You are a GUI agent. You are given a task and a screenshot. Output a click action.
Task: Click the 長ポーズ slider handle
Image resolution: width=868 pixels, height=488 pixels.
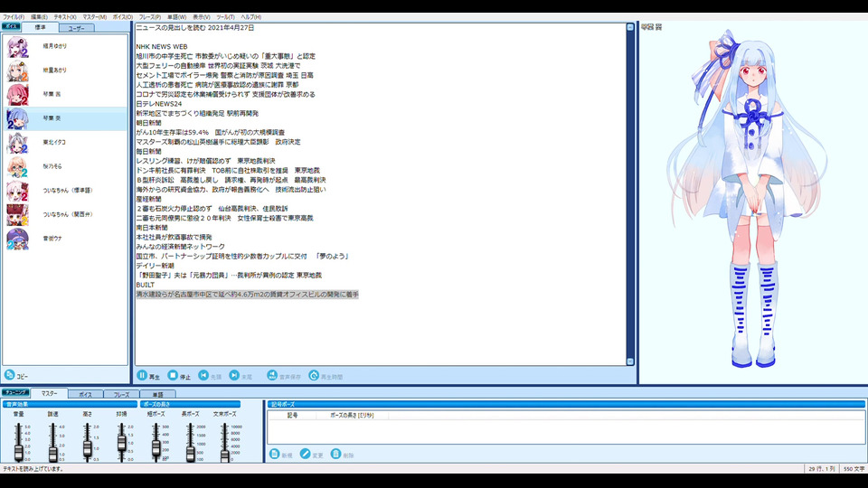coord(191,453)
